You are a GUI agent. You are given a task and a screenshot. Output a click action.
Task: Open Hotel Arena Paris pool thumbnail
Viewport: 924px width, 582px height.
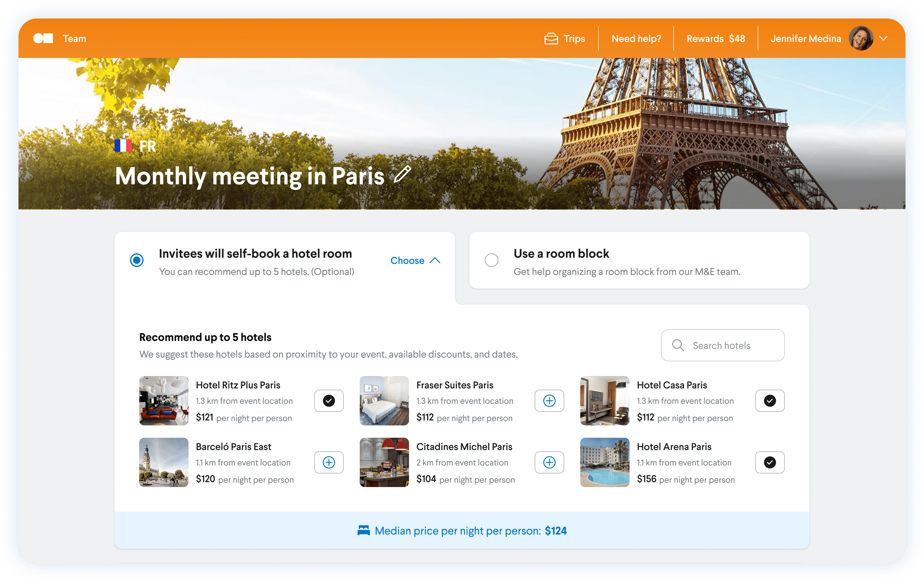pyautogui.click(x=605, y=462)
